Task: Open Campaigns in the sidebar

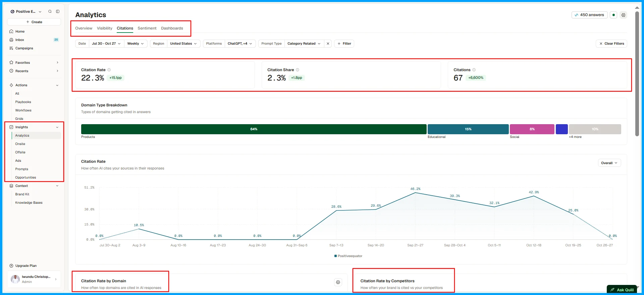Action: click(x=34, y=48)
